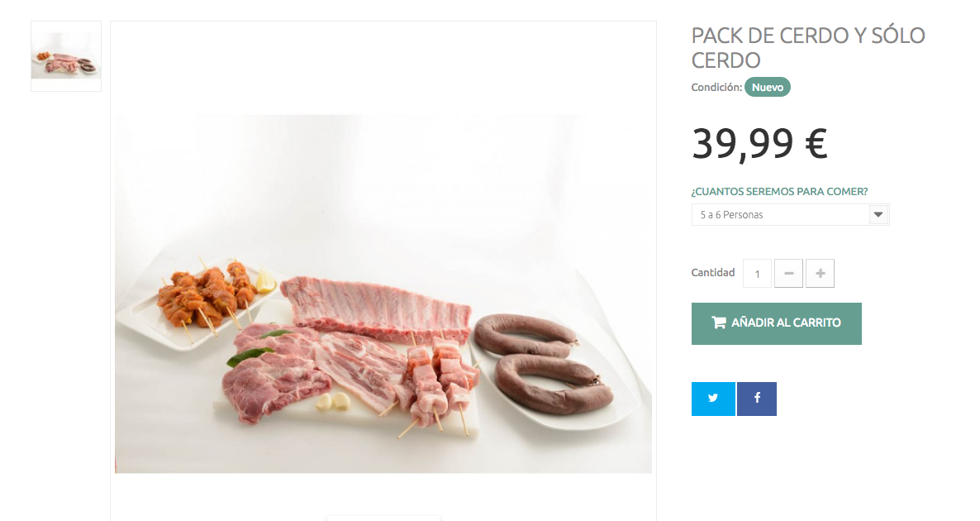
Task: Share product on Facebook
Action: (757, 399)
